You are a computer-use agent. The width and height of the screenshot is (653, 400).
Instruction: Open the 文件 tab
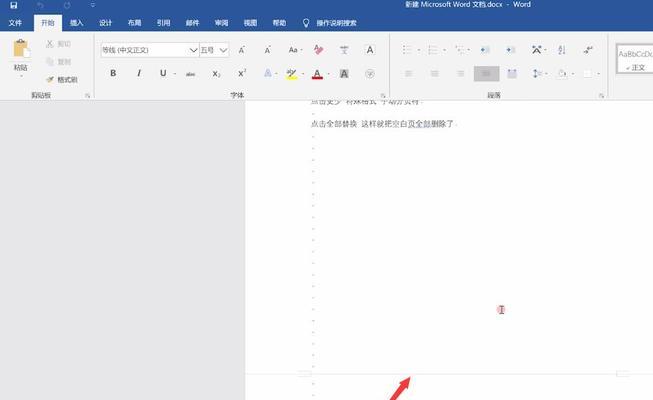coord(15,23)
